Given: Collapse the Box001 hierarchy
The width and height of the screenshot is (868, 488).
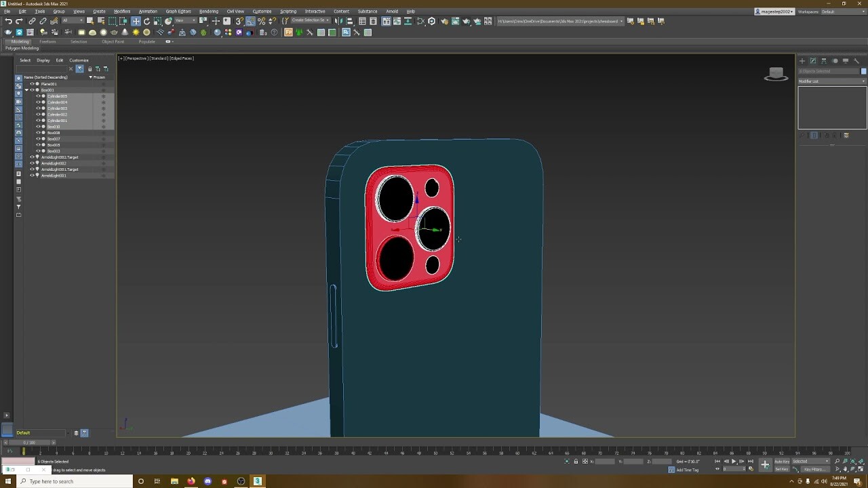Looking at the screenshot, I should tap(27, 89).
